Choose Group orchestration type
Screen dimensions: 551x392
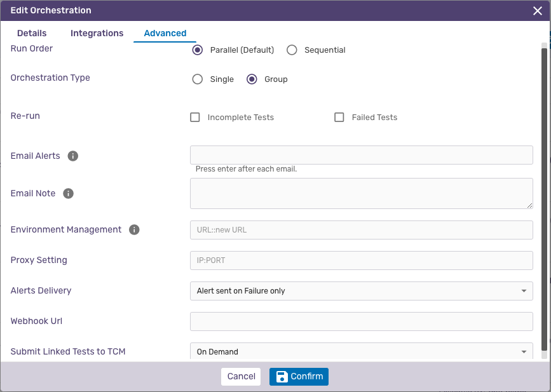(x=252, y=79)
